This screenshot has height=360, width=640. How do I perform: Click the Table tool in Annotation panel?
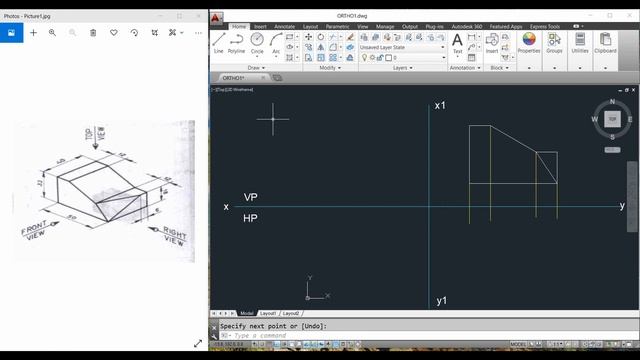tap(472, 58)
